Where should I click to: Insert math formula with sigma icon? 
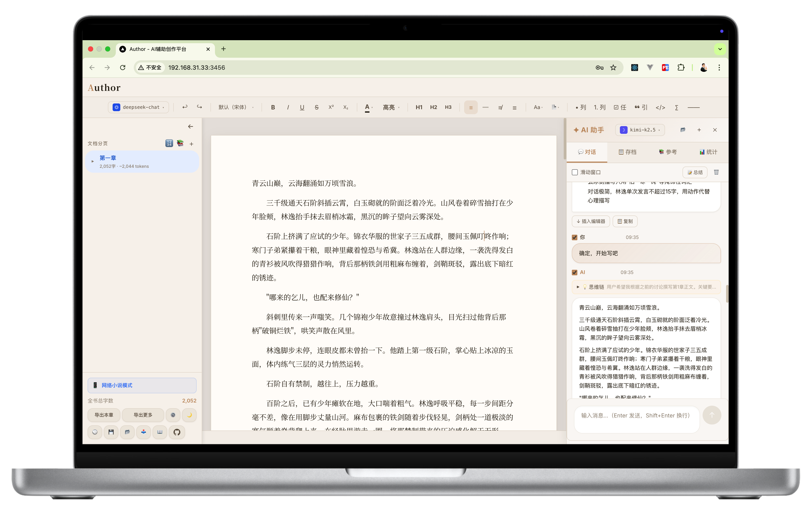coord(677,108)
